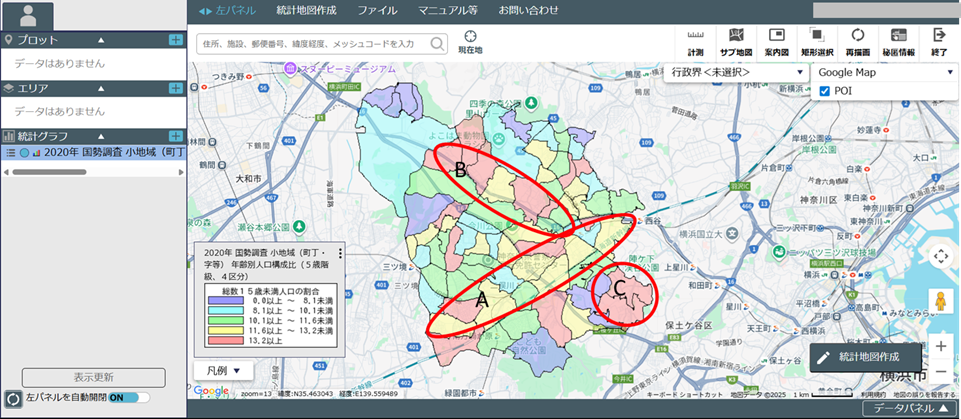Activate the 矩形選択 rectangle selection tool
The image size is (961, 419).
817,40
